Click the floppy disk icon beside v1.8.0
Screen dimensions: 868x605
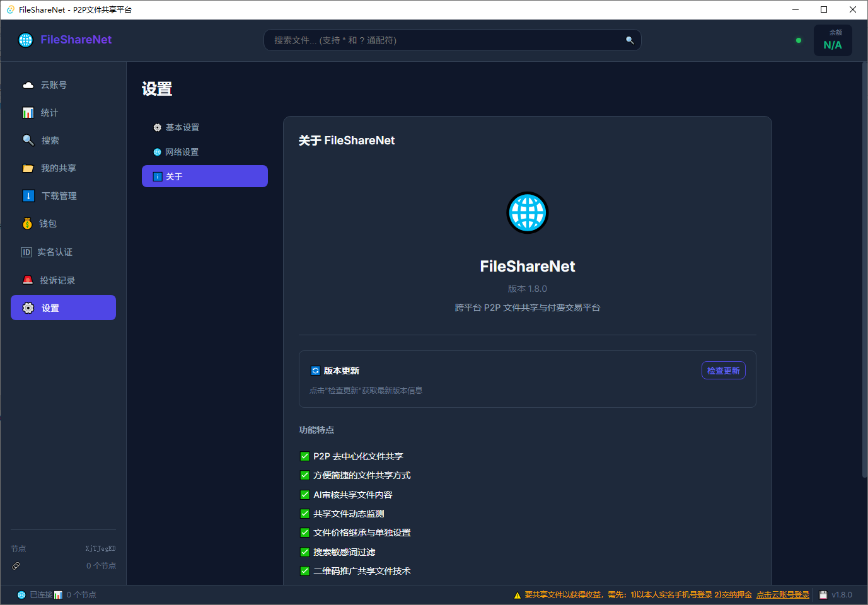click(823, 595)
